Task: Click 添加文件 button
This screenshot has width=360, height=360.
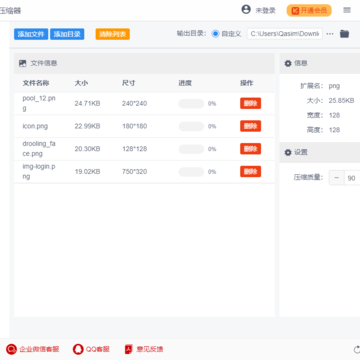Action: point(31,34)
